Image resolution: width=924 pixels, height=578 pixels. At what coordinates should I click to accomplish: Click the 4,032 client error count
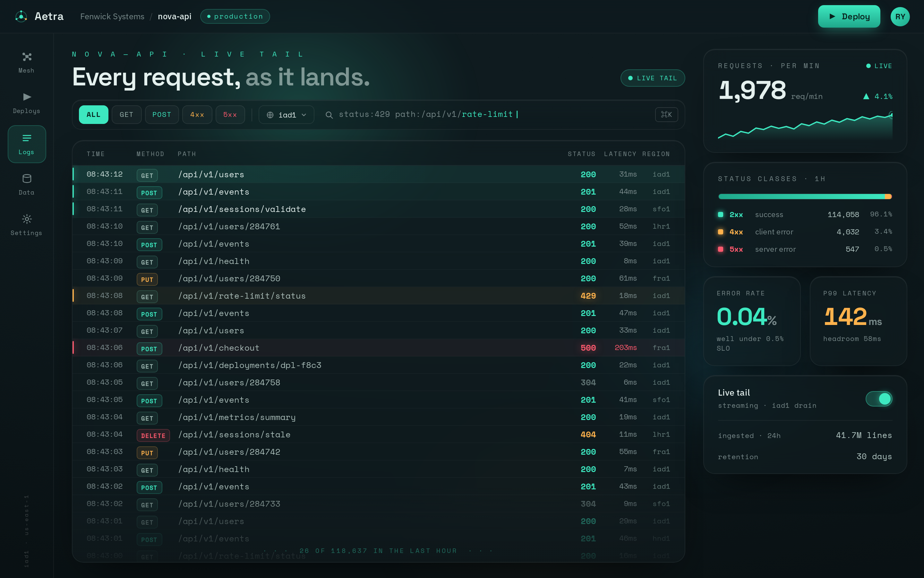point(848,232)
